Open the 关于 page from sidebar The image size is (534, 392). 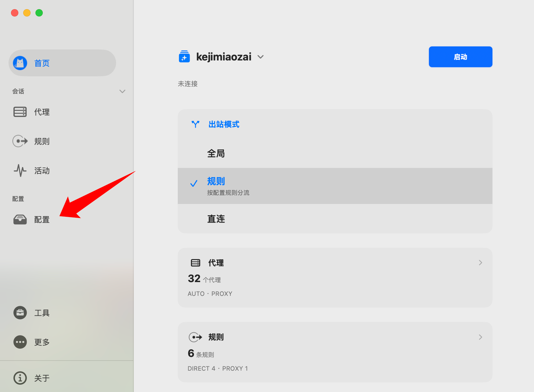pyautogui.click(x=62, y=378)
